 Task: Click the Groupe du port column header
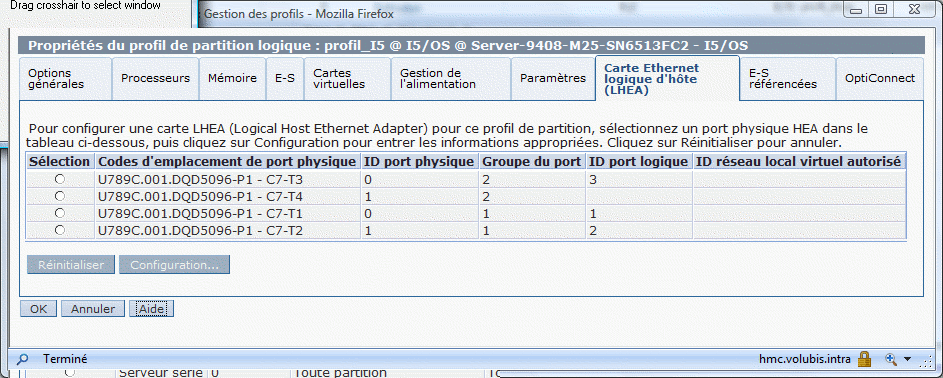tap(532, 161)
